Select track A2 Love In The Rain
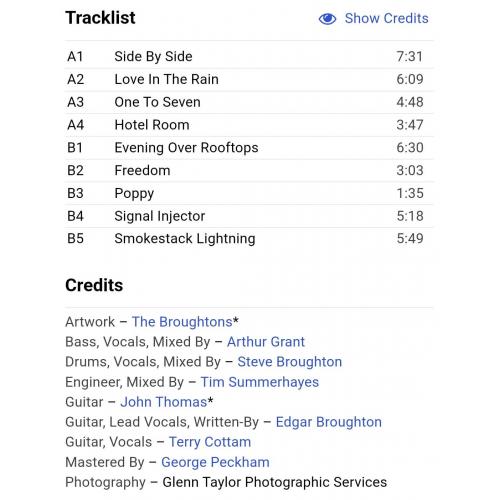Image resolution: width=500 pixels, height=500 pixels. click(x=249, y=80)
